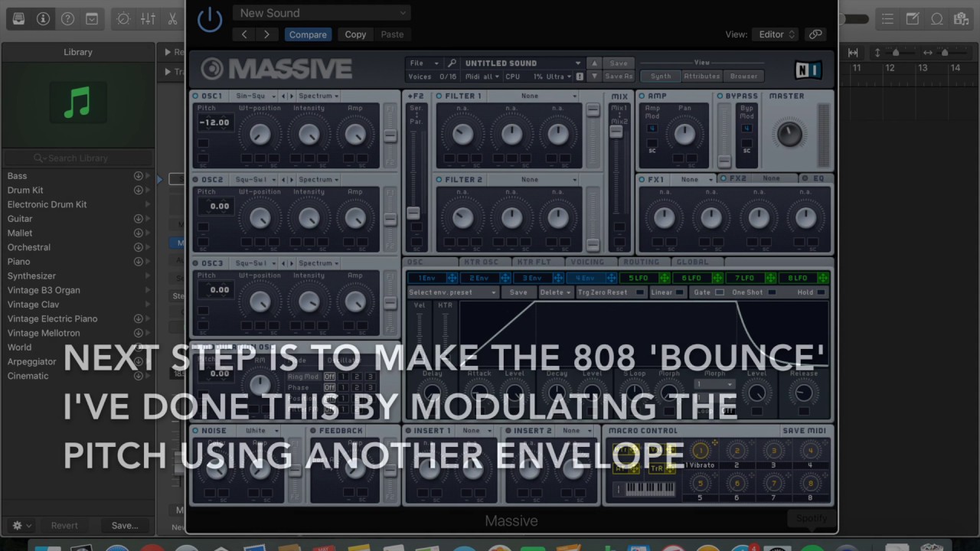
Task: Enable One Shot envelope option
Action: click(772, 292)
